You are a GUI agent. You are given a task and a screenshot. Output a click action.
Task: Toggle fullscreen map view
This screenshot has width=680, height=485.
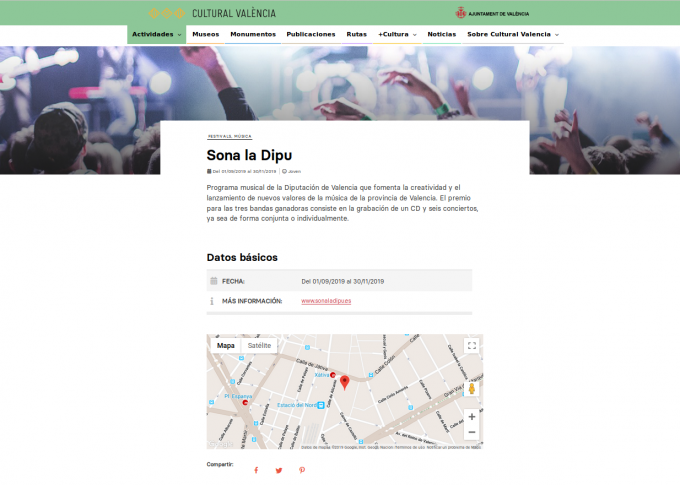(471, 346)
